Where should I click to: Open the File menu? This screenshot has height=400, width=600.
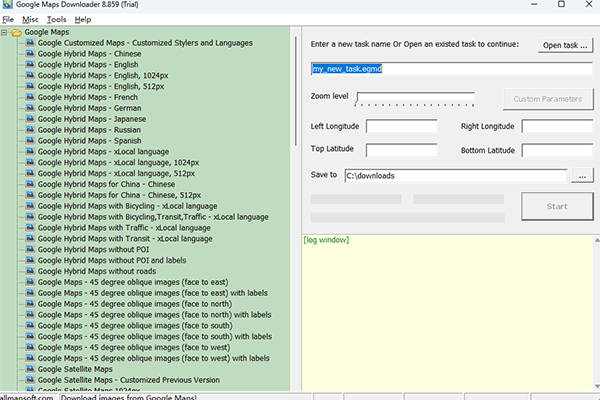[8, 20]
